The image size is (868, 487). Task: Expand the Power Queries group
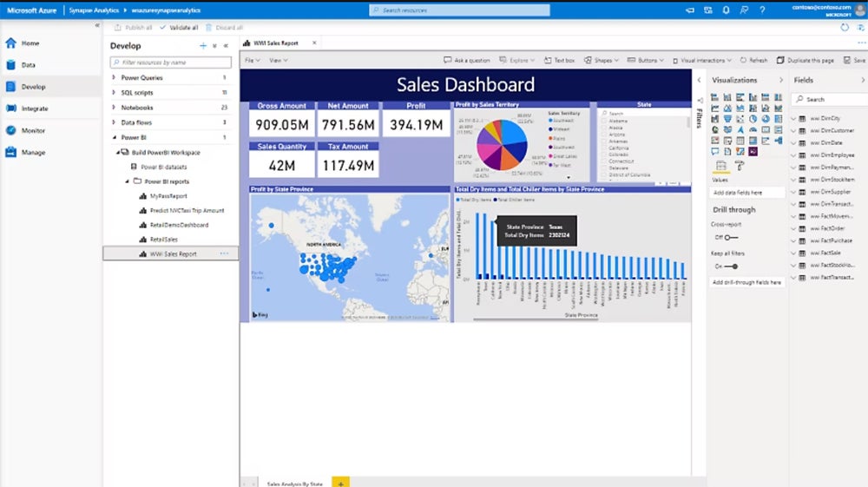click(114, 77)
